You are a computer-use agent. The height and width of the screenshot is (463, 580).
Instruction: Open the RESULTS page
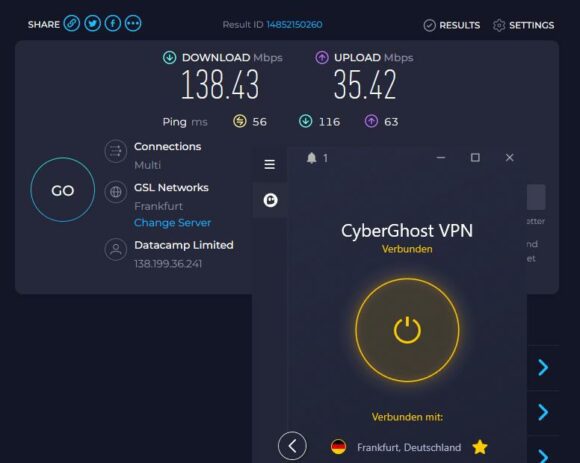tap(452, 25)
